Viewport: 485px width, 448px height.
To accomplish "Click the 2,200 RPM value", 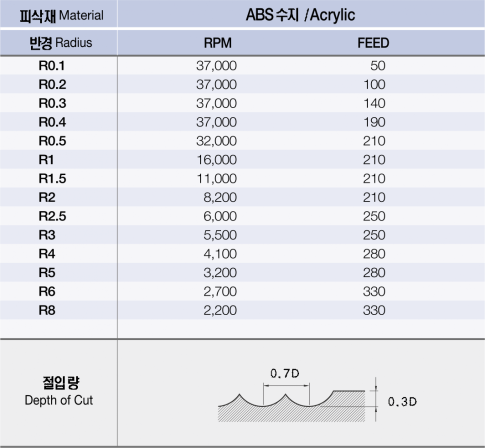I will click(x=220, y=310).
